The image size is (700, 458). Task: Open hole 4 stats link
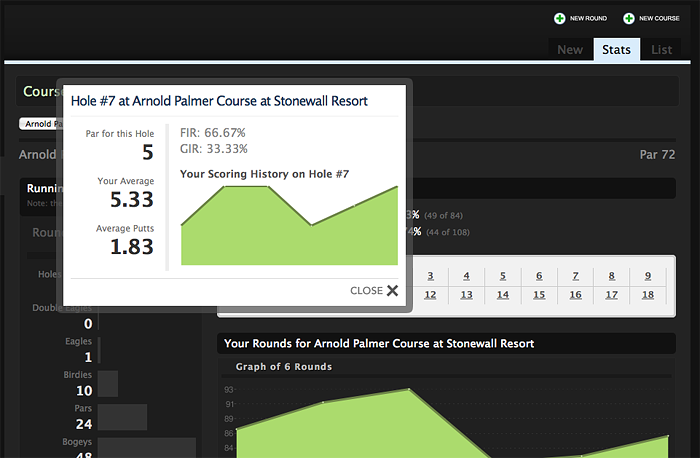tap(467, 276)
